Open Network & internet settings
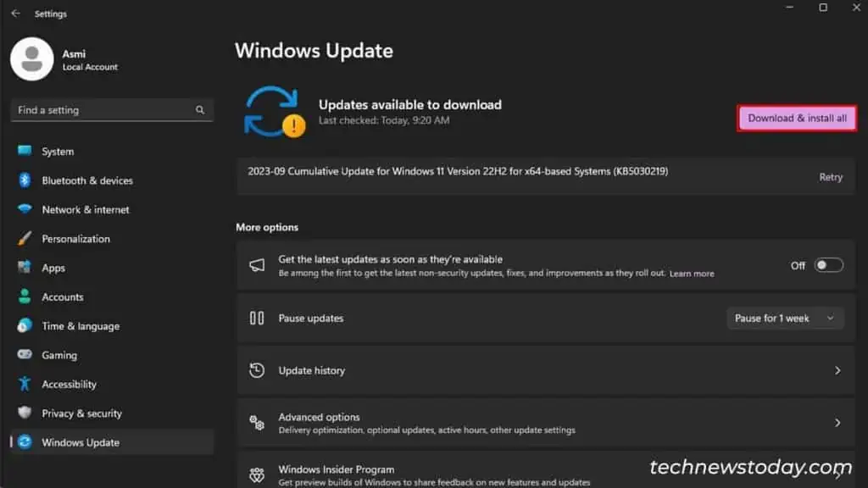868x488 pixels. pyautogui.click(x=86, y=209)
